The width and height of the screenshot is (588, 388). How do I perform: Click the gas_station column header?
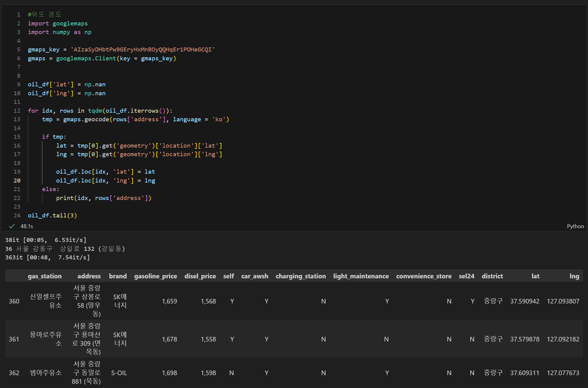pos(45,276)
